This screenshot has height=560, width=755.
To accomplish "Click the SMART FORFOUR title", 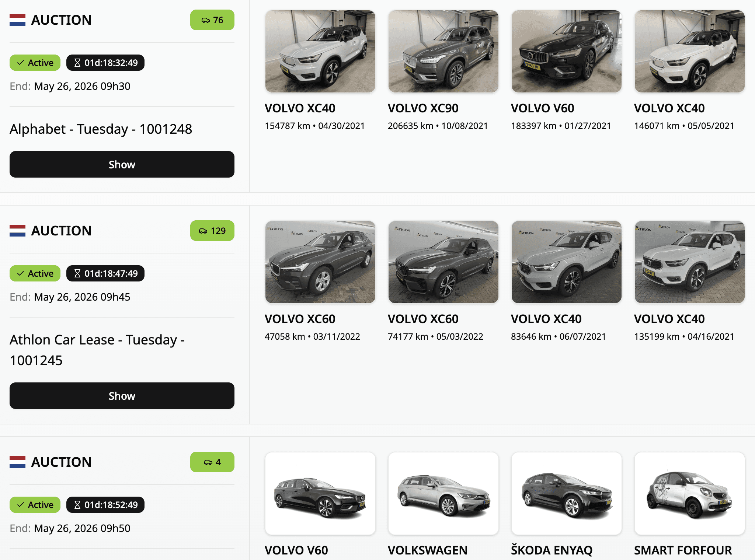I will pos(683,550).
